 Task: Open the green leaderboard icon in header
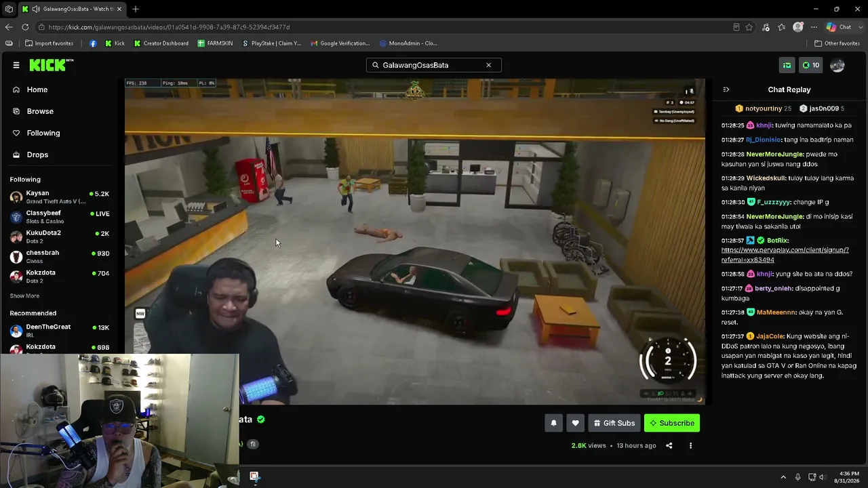point(787,65)
